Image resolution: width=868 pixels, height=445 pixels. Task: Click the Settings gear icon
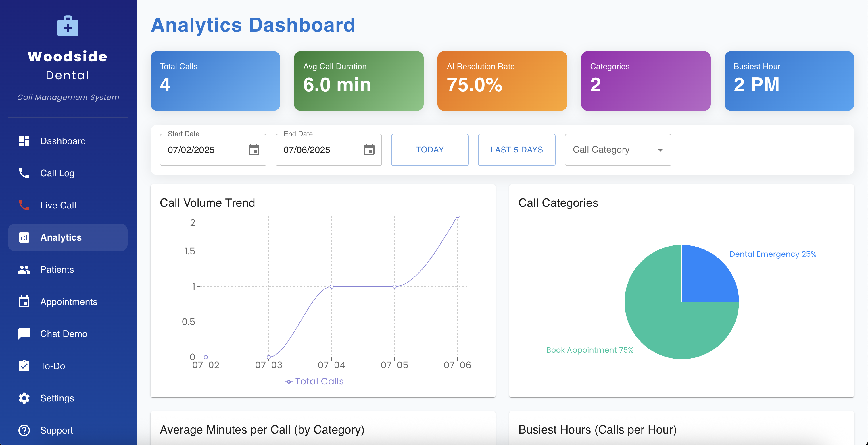[x=24, y=398]
